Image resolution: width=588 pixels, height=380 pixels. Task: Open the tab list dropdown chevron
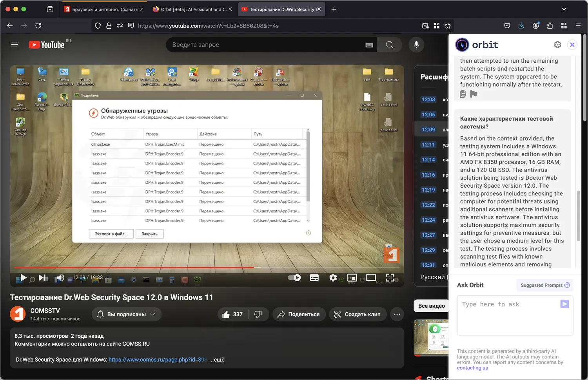pyautogui.click(x=564, y=9)
